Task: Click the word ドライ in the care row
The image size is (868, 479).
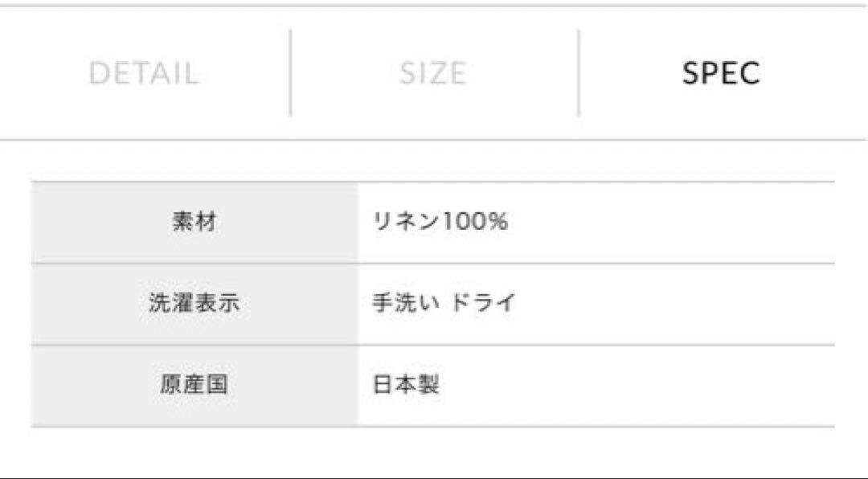Action: (483, 303)
